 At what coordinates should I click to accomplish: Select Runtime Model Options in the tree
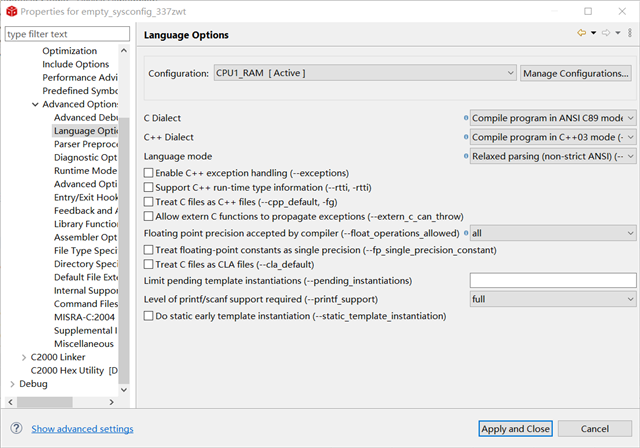[86, 171]
